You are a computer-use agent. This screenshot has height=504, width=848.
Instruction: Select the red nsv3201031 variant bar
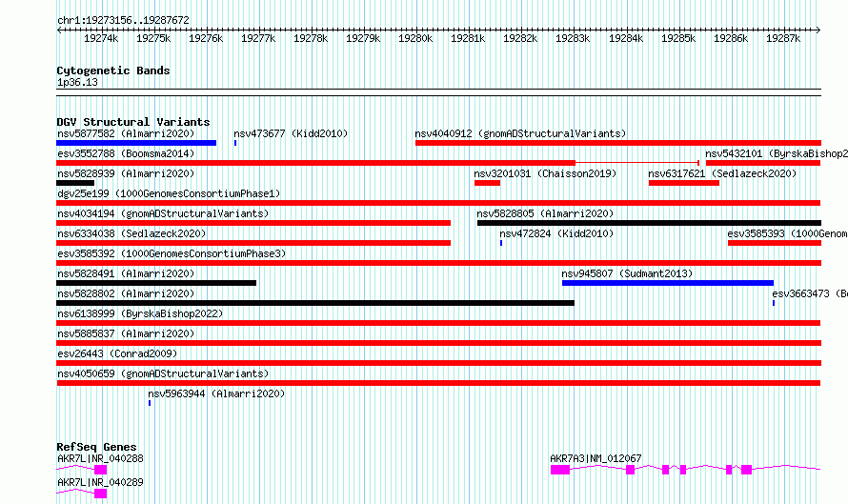(487, 183)
